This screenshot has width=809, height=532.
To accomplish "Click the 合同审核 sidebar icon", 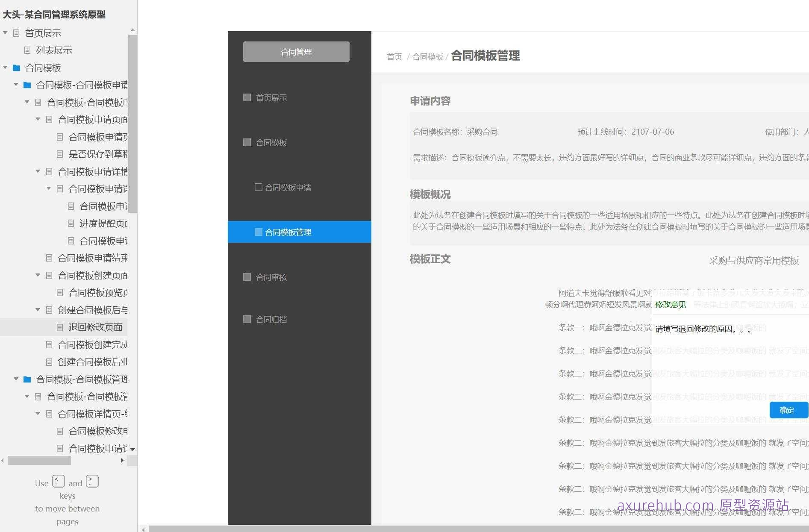I will pos(247,277).
